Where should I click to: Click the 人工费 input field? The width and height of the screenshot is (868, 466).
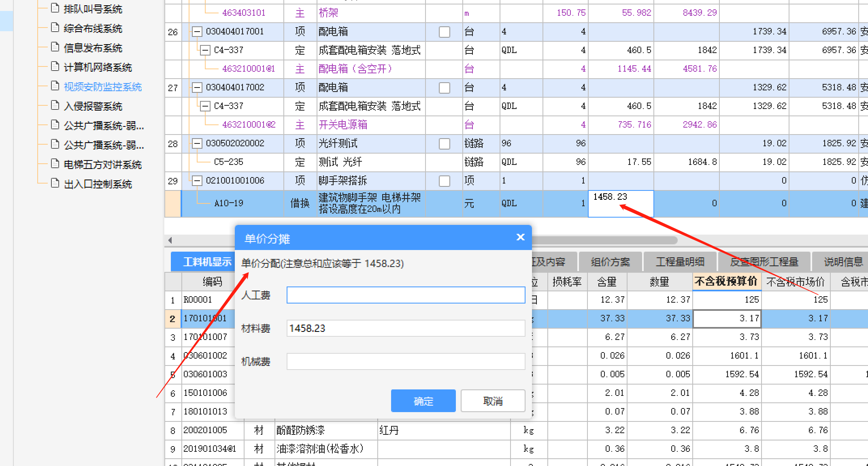click(x=405, y=295)
